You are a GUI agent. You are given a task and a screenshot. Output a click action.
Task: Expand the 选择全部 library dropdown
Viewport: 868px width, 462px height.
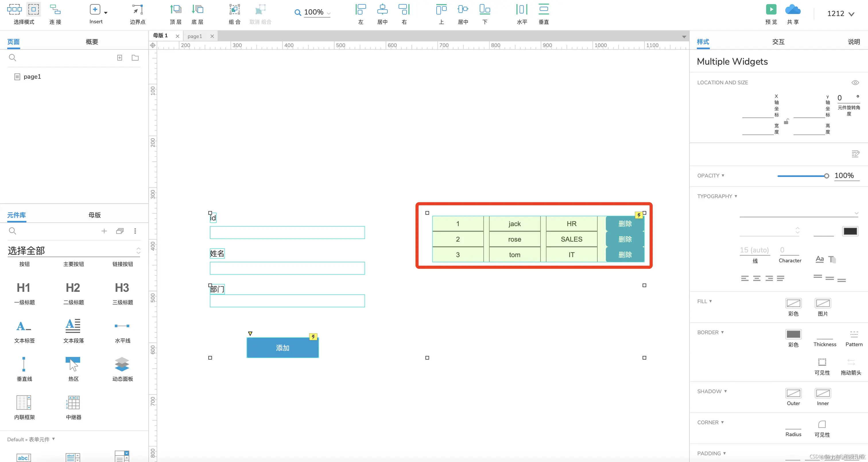click(138, 251)
